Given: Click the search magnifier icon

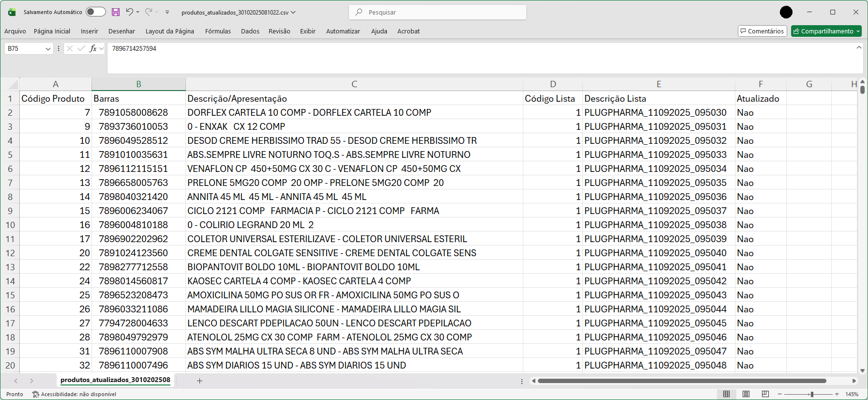Looking at the screenshot, I should [359, 12].
